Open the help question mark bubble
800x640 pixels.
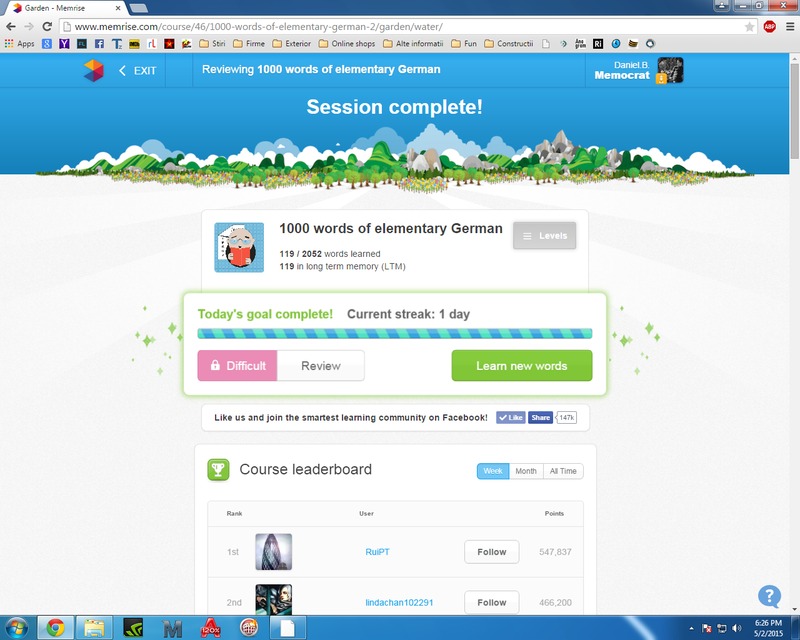[769, 596]
